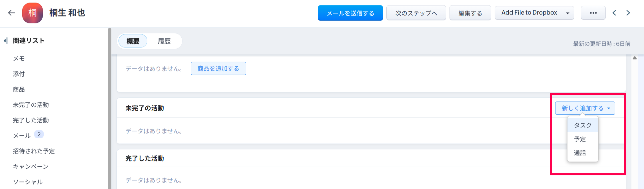
Task: Expand the Add File to Dropbox dropdown arrow
Action: click(568, 13)
